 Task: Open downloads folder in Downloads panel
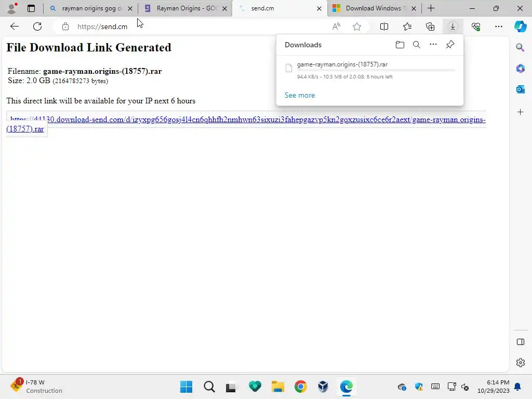pyautogui.click(x=400, y=45)
